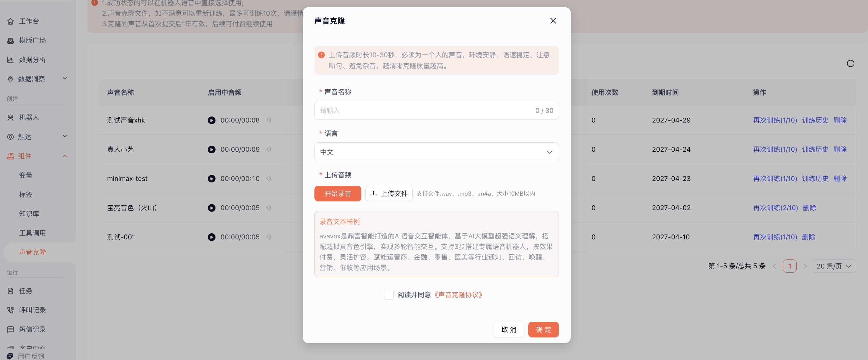Play the 宝亮音色（火山）audio clip
This screenshot has width=868, height=360.
coord(212,208)
